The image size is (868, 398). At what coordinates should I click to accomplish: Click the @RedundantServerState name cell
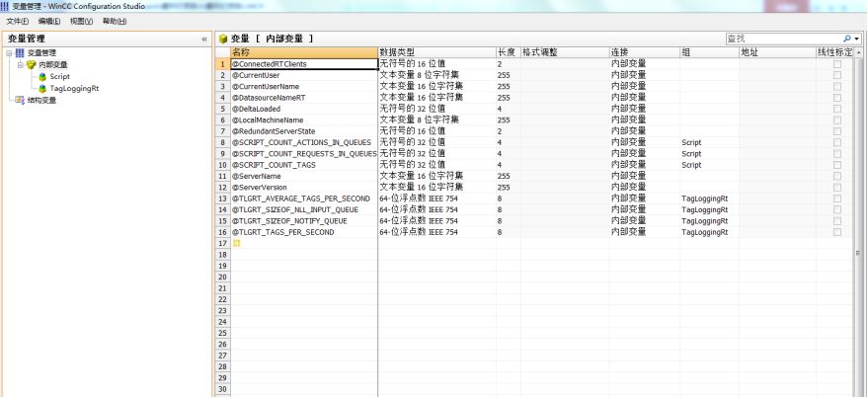coord(304,131)
